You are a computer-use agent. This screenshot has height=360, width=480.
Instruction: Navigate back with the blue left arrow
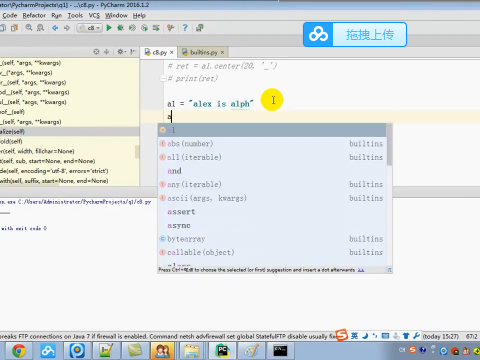click(55, 28)
